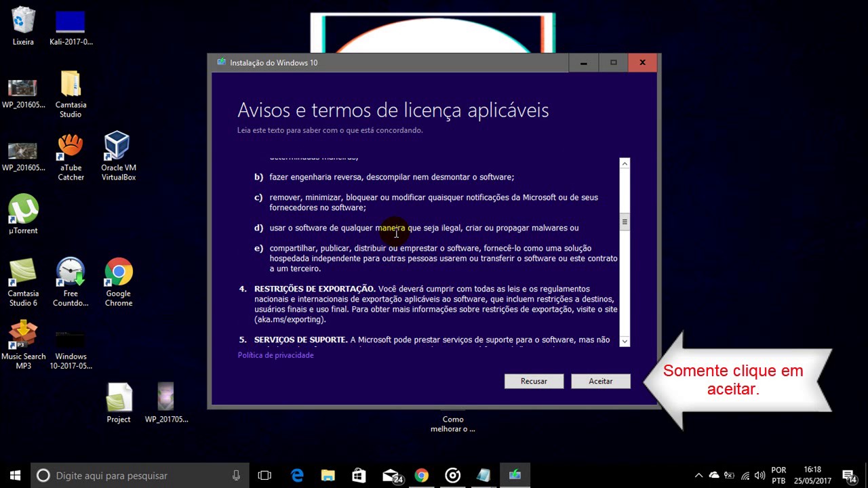Click the search box microphone icon

pos(236,475)
